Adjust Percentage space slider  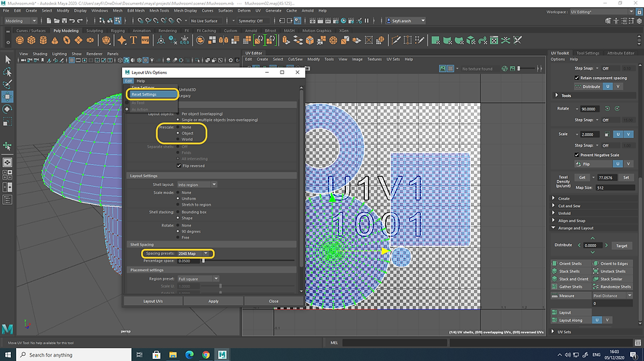[x=203, y=261]
